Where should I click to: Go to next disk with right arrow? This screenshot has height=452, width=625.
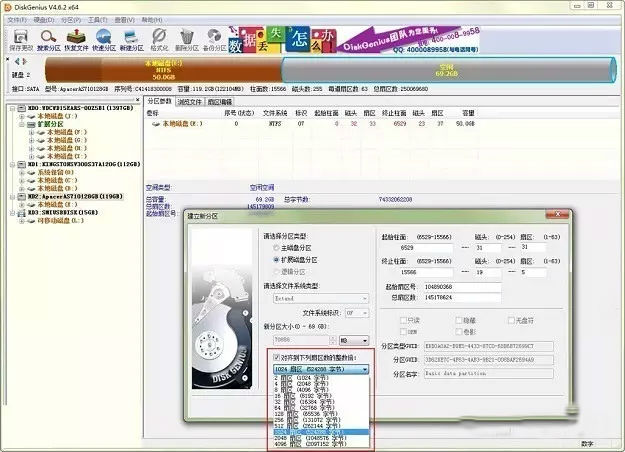[x=25, y=61]
